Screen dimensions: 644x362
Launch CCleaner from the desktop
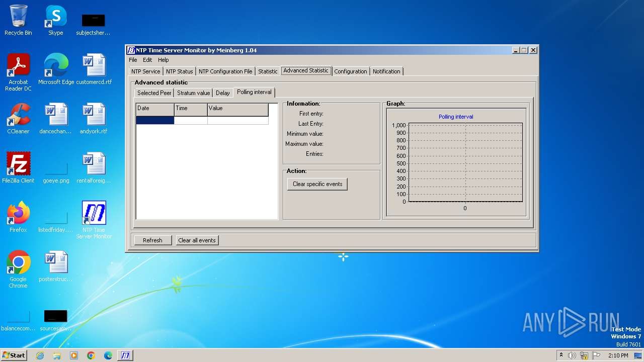18,119
